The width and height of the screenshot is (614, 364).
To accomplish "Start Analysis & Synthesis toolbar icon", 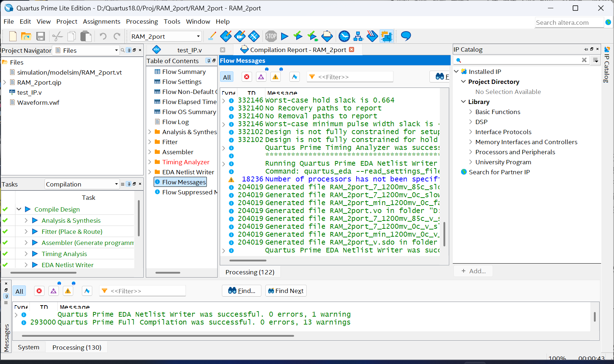I will click(312, 36).
